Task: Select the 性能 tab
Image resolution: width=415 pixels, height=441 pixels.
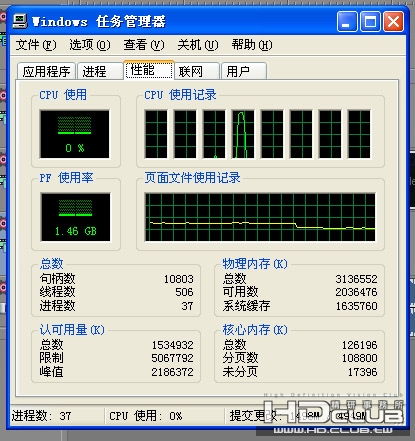Action: pyautogui.click(x=149, y=70)
